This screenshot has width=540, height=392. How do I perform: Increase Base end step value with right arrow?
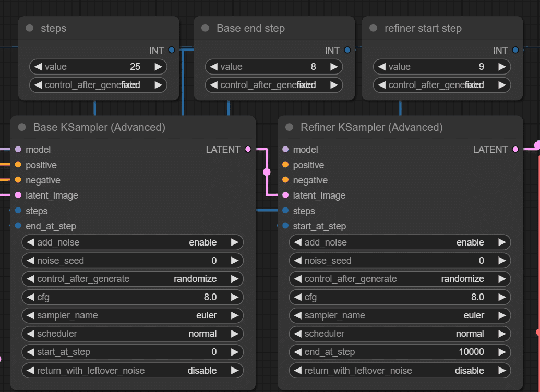(x=334, y=67)
